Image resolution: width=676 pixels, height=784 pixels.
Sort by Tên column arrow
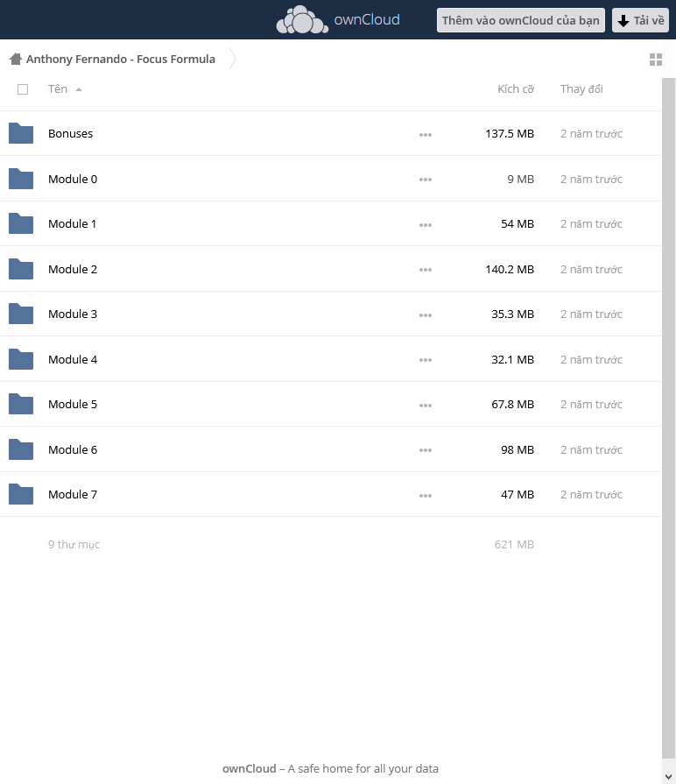(79, 89)
